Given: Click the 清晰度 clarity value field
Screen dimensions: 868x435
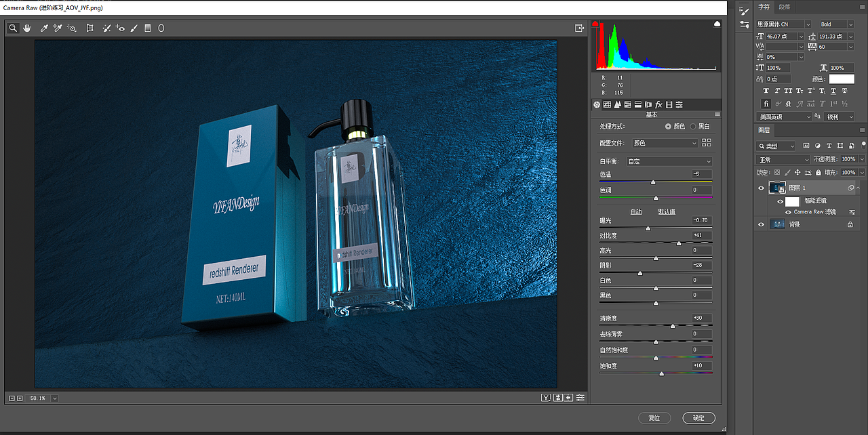Looking at the screenshot, I should (x=701, y=318).
